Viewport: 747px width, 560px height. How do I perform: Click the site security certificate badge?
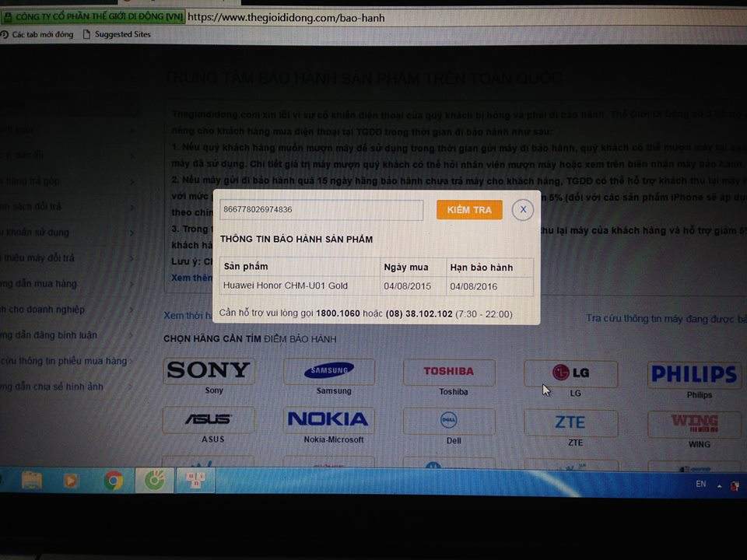pos(93,16)
